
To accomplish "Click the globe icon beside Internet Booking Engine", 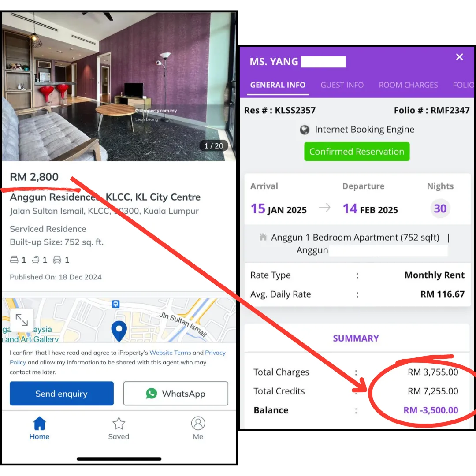I will pyautogui.click(x=305, y=130).
